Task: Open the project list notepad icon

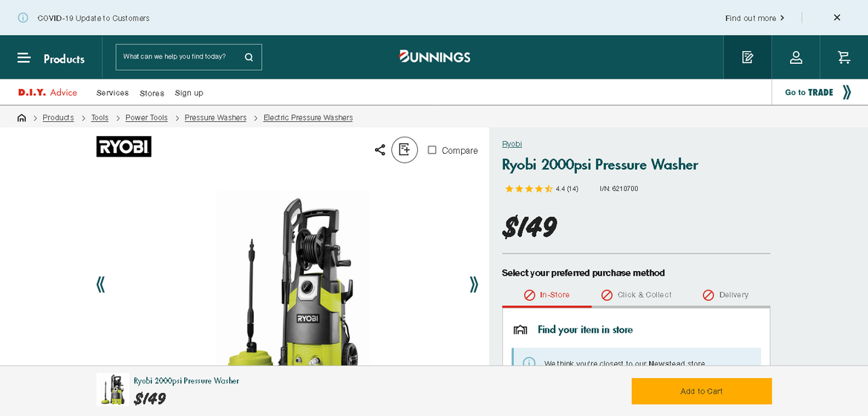Action: click(747, 57)
